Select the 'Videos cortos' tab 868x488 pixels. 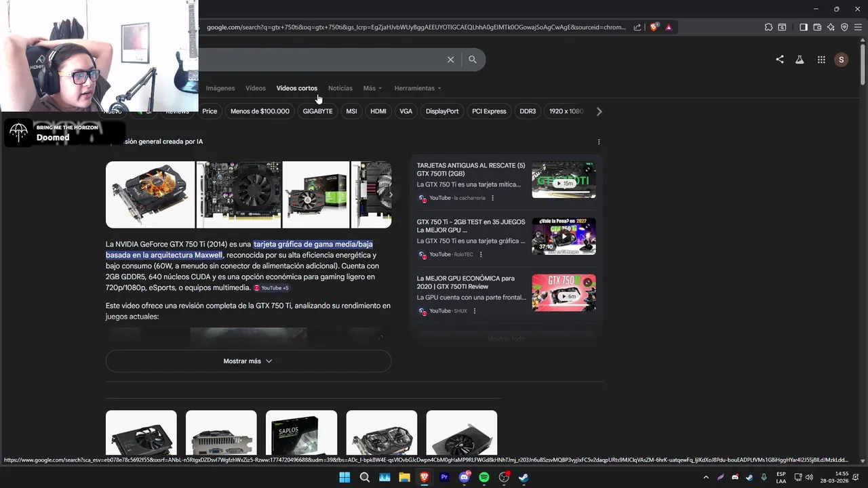coord(297,88)
